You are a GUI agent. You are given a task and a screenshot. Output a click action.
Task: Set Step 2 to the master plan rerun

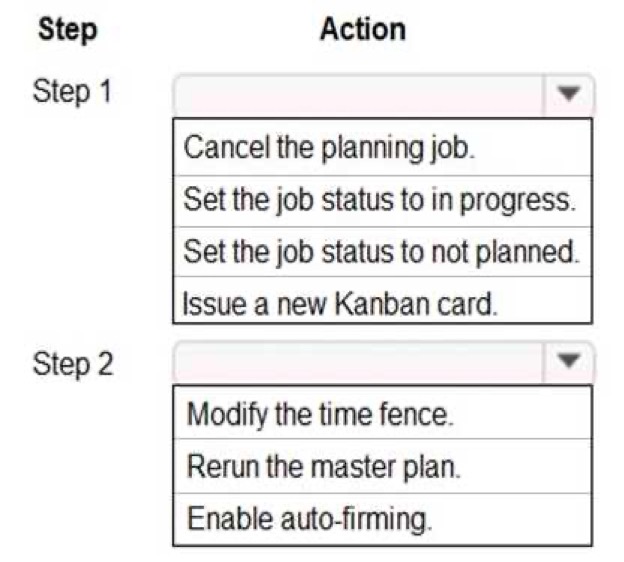[382, 466]
